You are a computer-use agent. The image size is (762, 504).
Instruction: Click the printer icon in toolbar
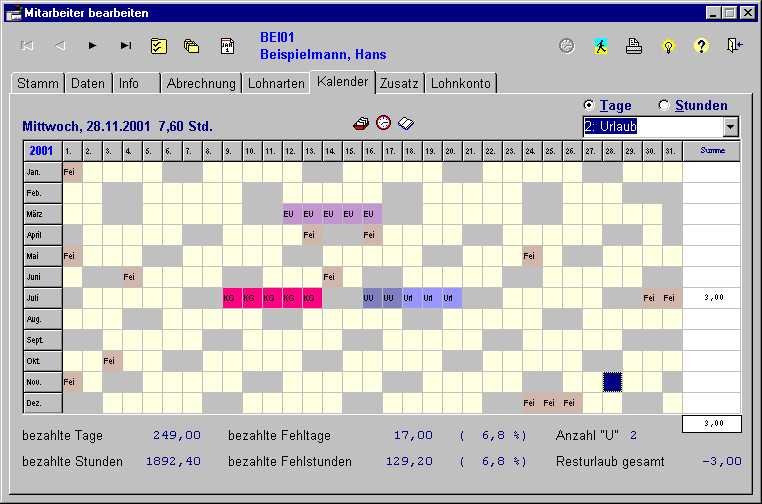pos(633,46)
